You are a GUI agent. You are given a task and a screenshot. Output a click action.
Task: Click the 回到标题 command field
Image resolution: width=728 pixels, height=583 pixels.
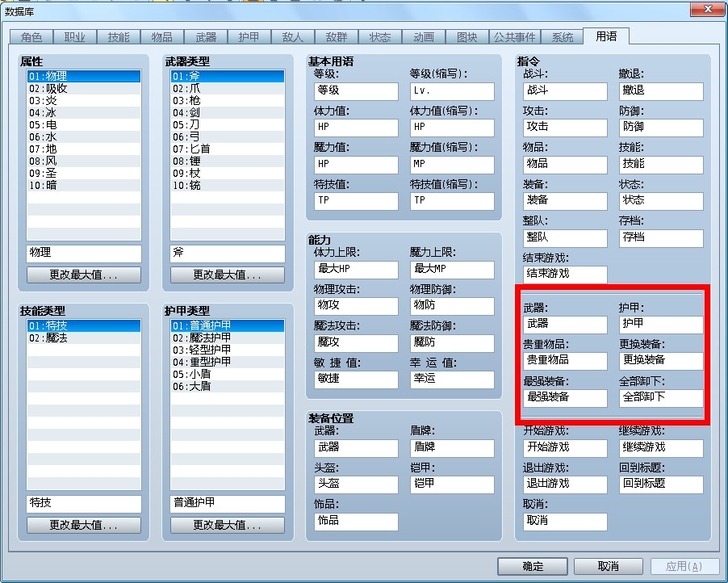[661, 484]
